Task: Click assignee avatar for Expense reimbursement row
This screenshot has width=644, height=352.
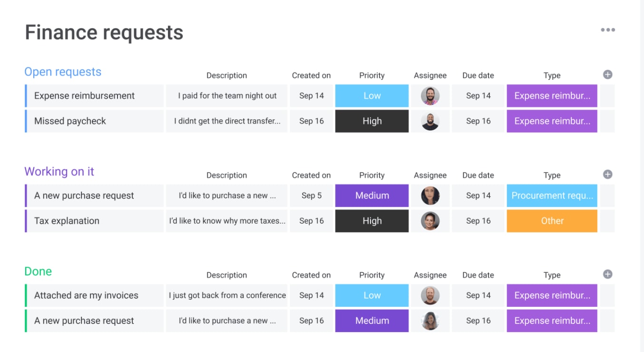Action: pyautogui.click(x=430, y=95)
